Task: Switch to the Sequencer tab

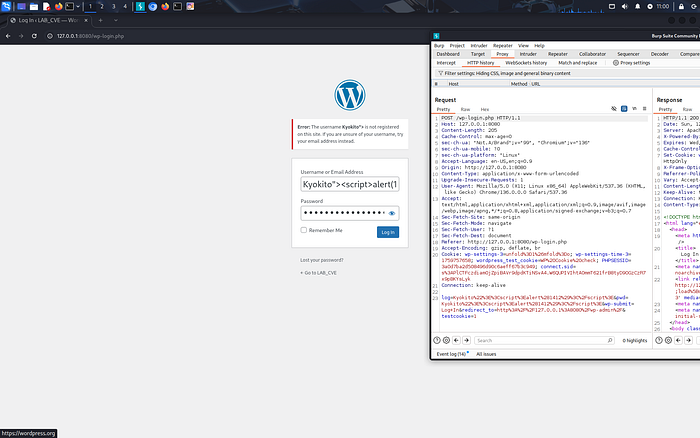Action: click(x=628, y=54)
